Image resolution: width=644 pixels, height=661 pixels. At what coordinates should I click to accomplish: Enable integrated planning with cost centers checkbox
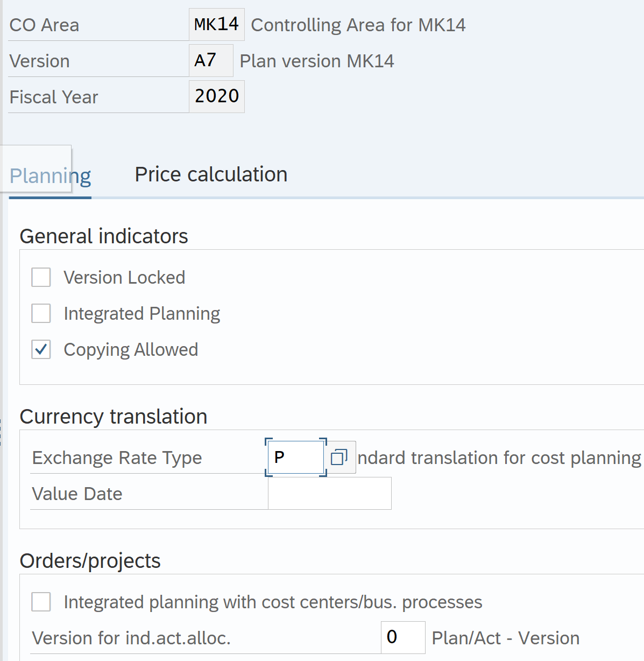(x=41, y=602)
